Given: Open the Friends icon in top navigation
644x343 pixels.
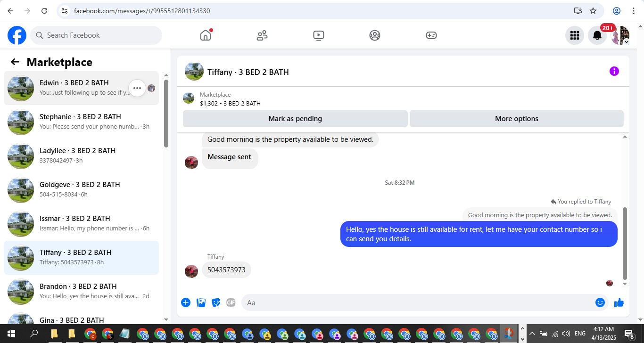Looking at the screenshot, I should pos(262,35).
